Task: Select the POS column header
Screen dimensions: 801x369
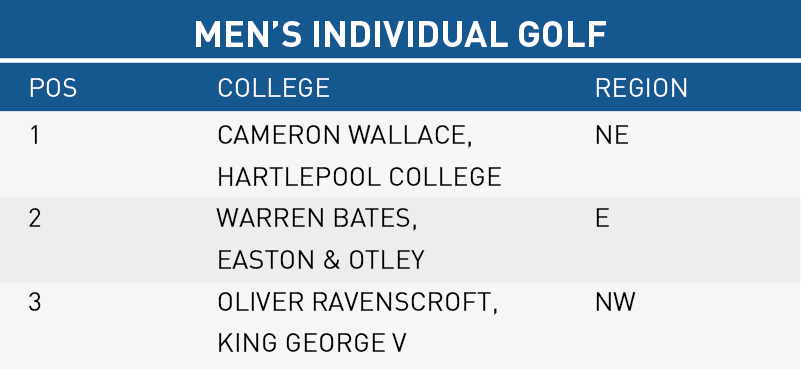Action: (x=53, y=88)
